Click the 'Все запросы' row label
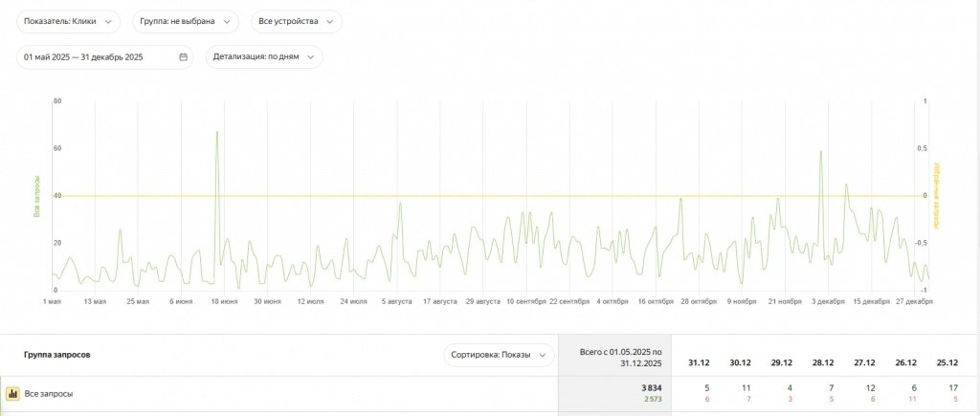Screen dimensions: 980x416 [x=49, y=394]
